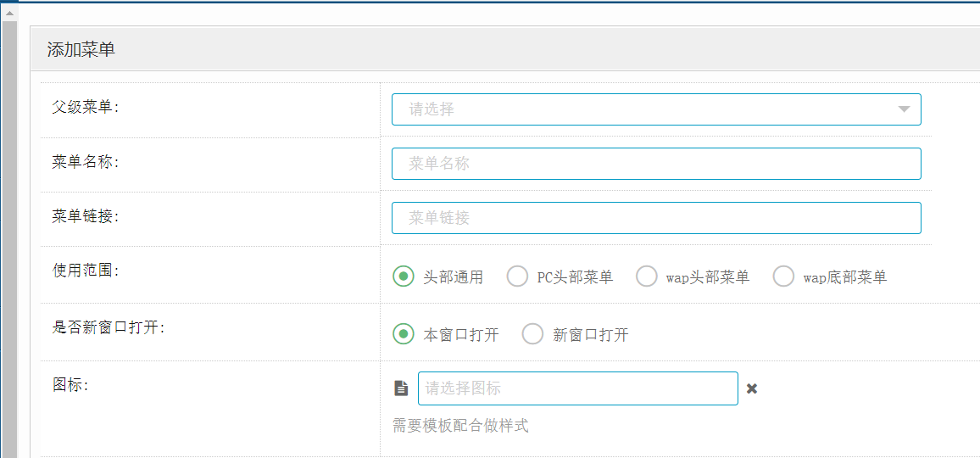This screenshot has height=458, width=980.
Task: Select wap头部菜单 as the usage scope
Action: [647, 276]
